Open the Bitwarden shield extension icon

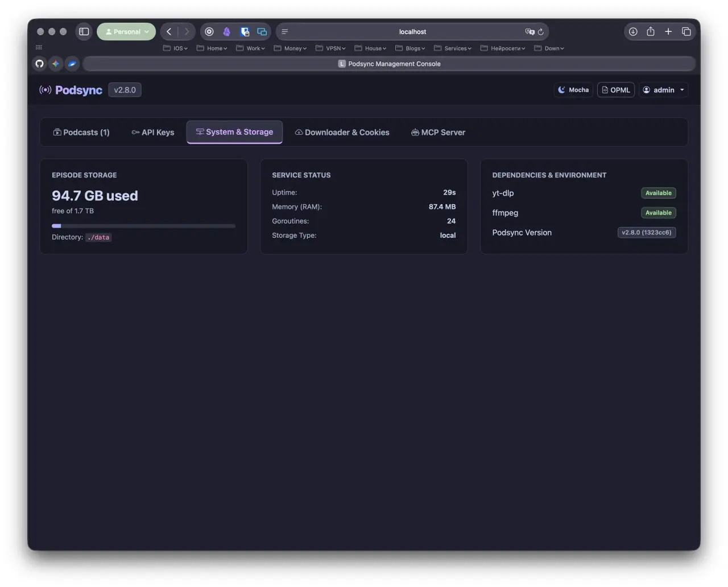245,32
